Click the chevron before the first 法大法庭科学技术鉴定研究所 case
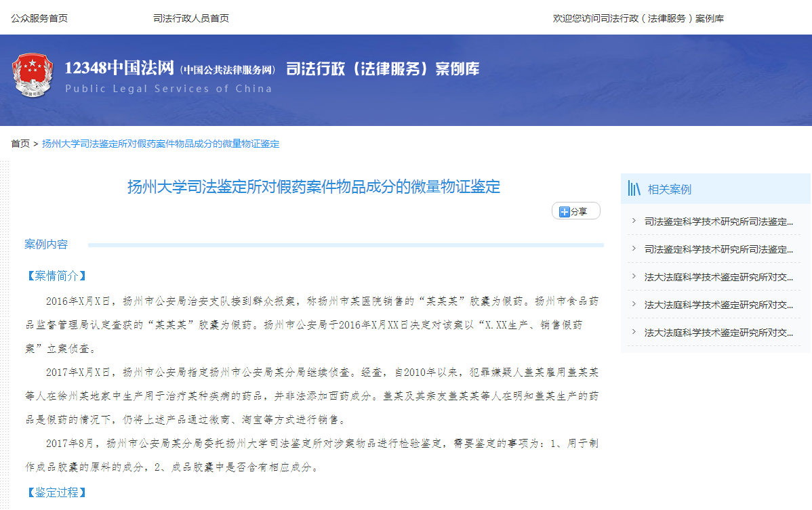 coord(633,276)
